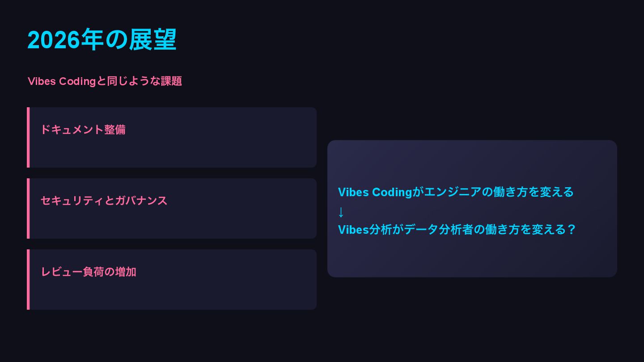Click the 2026年の展望 slide title
This screenshot has height=362, width=644.
click(x=102, y=40)
